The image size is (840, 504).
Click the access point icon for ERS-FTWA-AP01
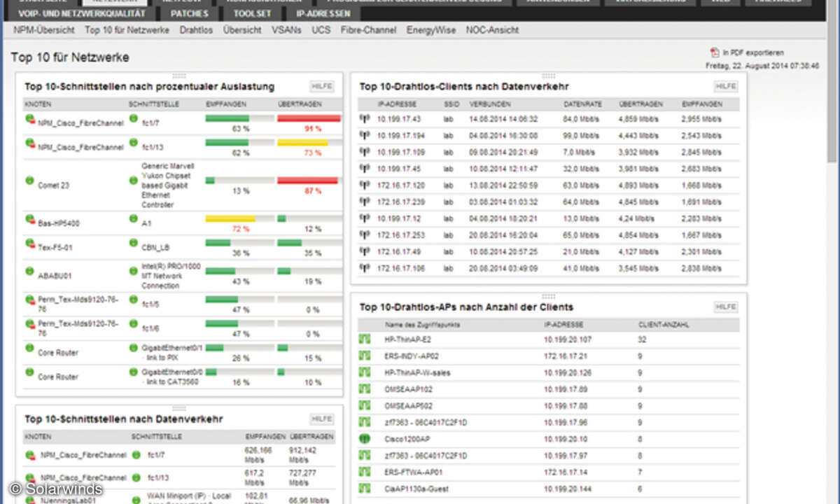click(364, 472)
